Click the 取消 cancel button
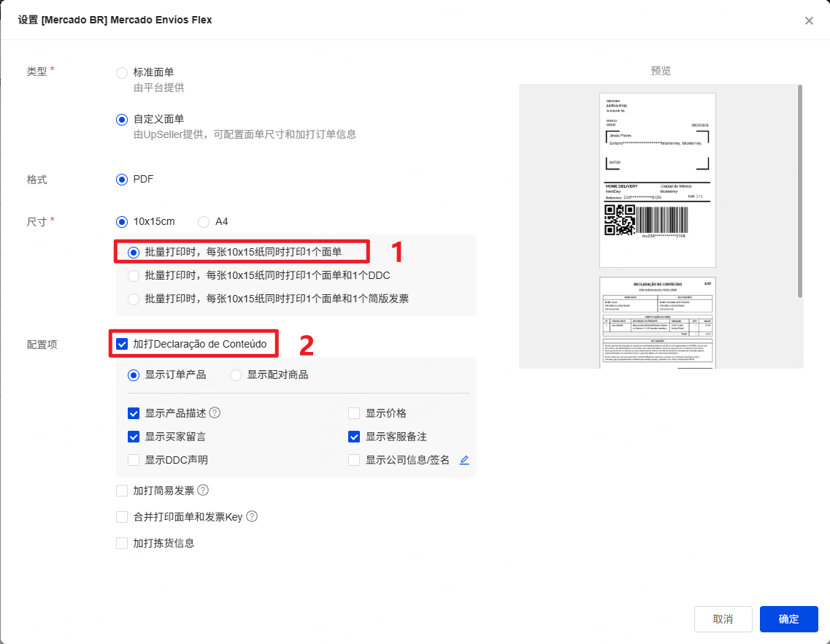Image resolution: width=830 pixels, height=644 pixels. click(723, 619)
